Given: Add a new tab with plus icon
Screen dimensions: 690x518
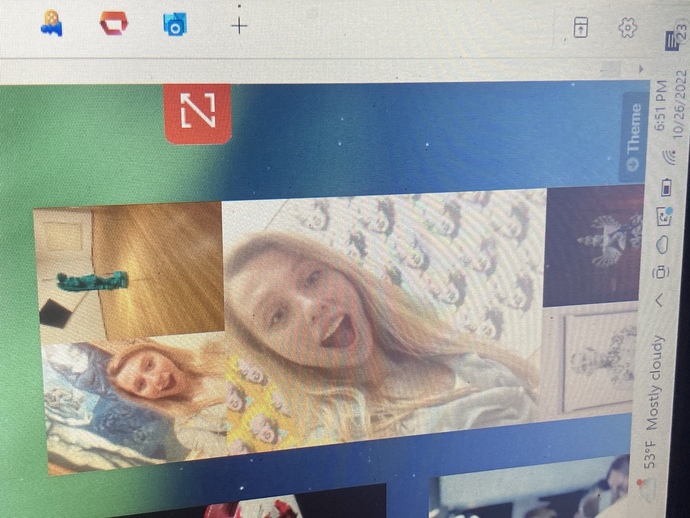Looking at the screenshot, I should (x=239, y=26).
